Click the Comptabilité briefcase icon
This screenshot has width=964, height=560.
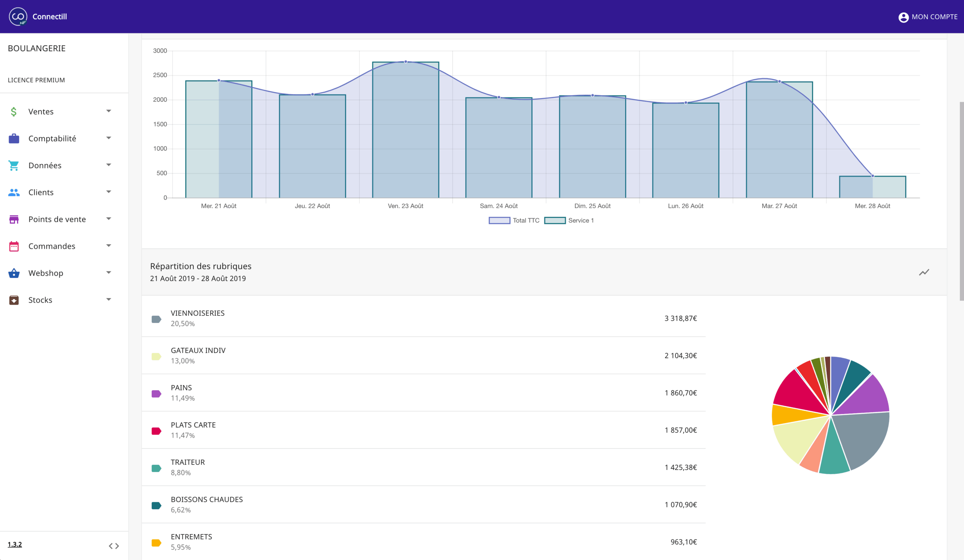click(x=14, y=138)
